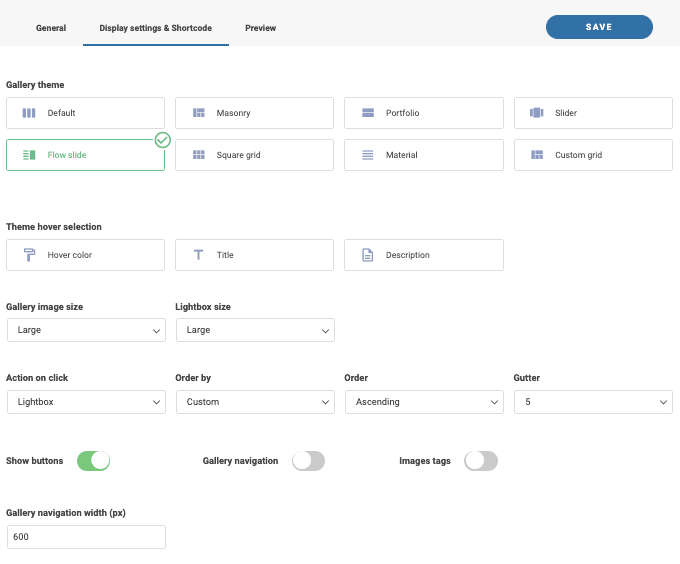680x564 pixels.
Task: Expand the Action on click dropdown
Action: (86, 402)
